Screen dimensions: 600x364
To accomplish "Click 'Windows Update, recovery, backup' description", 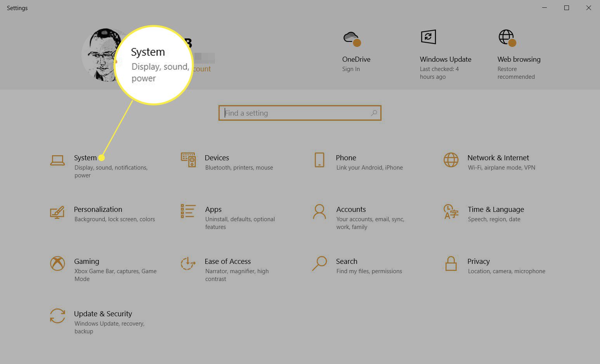I will point(109,328).
